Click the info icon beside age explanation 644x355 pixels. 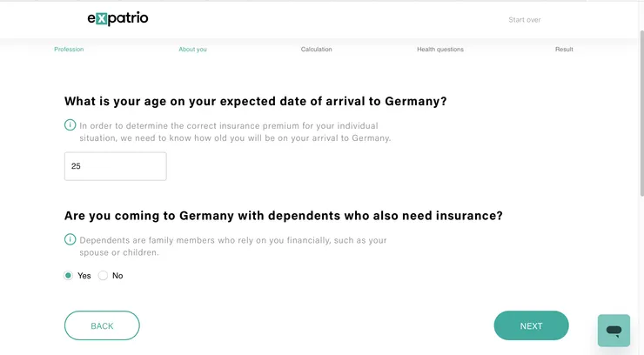(70, 124)
